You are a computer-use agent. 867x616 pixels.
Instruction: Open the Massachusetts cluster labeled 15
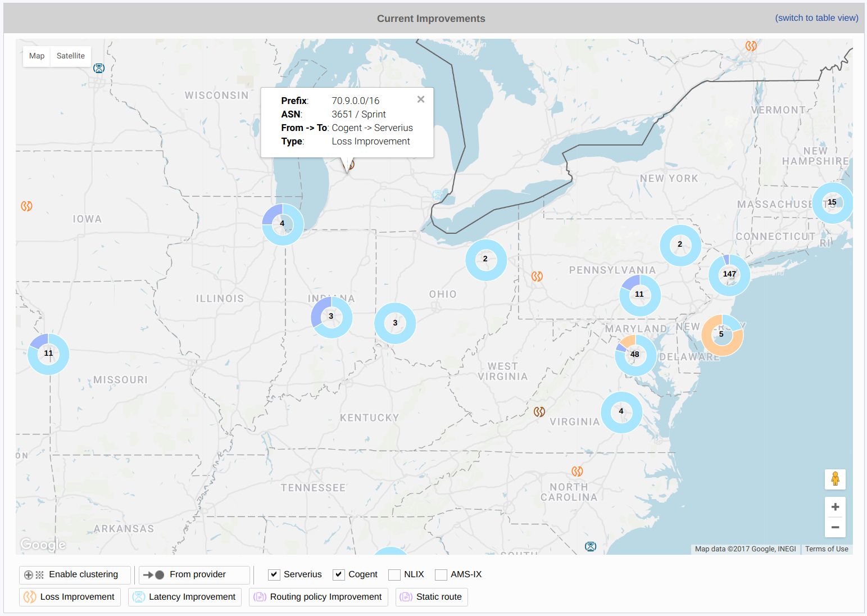833,203
